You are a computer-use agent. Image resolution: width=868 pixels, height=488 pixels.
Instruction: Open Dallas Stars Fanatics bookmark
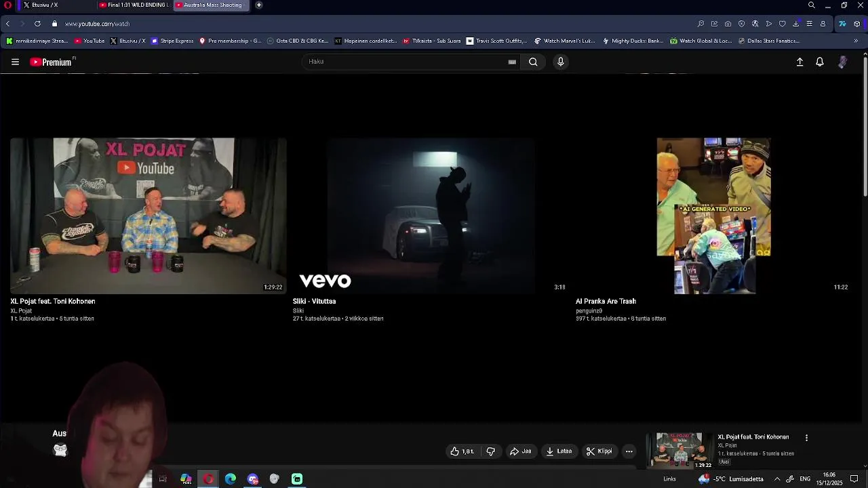[x=768, y=41]
